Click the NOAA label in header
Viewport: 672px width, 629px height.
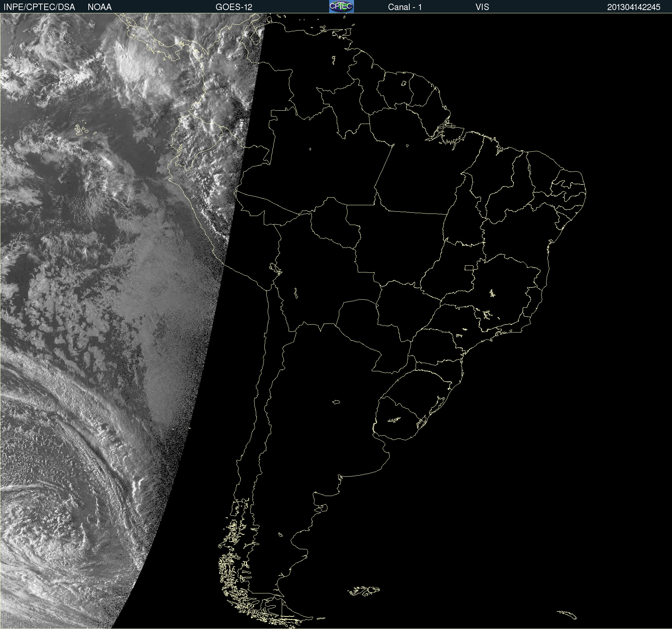(x=100, y=7)
